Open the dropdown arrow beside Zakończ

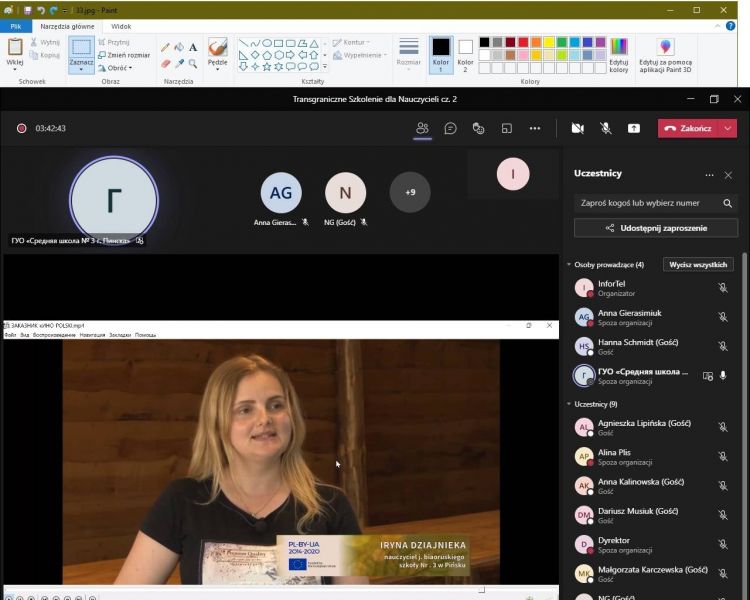click(x=728, y=128)
